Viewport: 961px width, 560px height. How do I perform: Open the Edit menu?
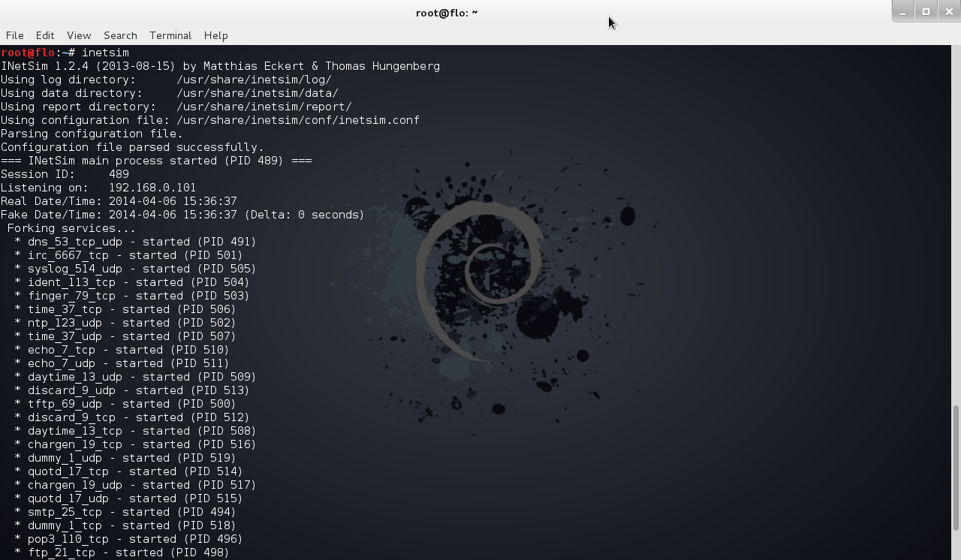pyautogui.click(x=45, y=35)
